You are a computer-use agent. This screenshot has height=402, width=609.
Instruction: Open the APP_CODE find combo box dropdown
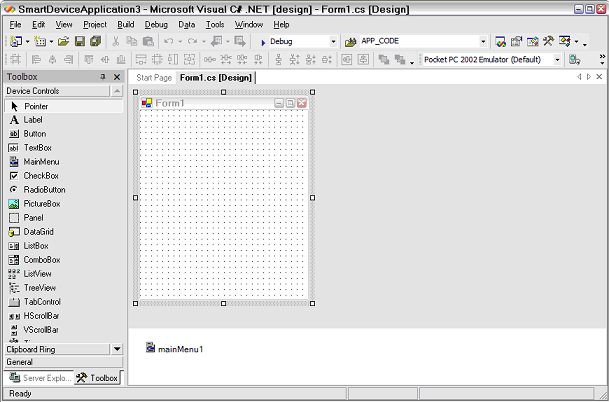click(483, 41)
